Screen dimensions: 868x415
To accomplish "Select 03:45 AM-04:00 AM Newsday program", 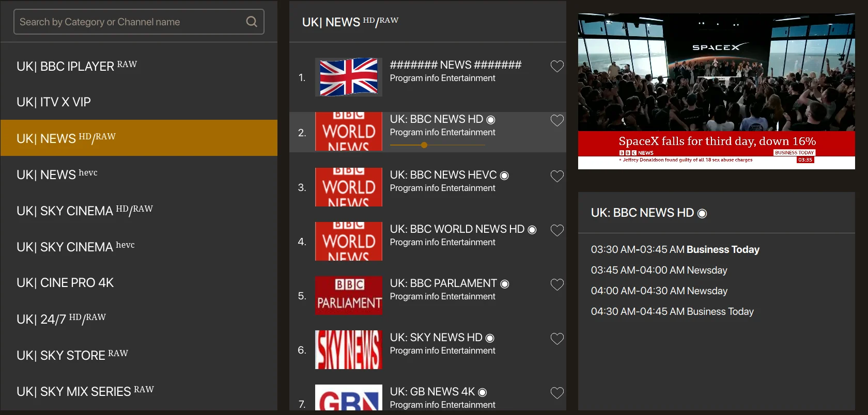I will coord(659,270).
